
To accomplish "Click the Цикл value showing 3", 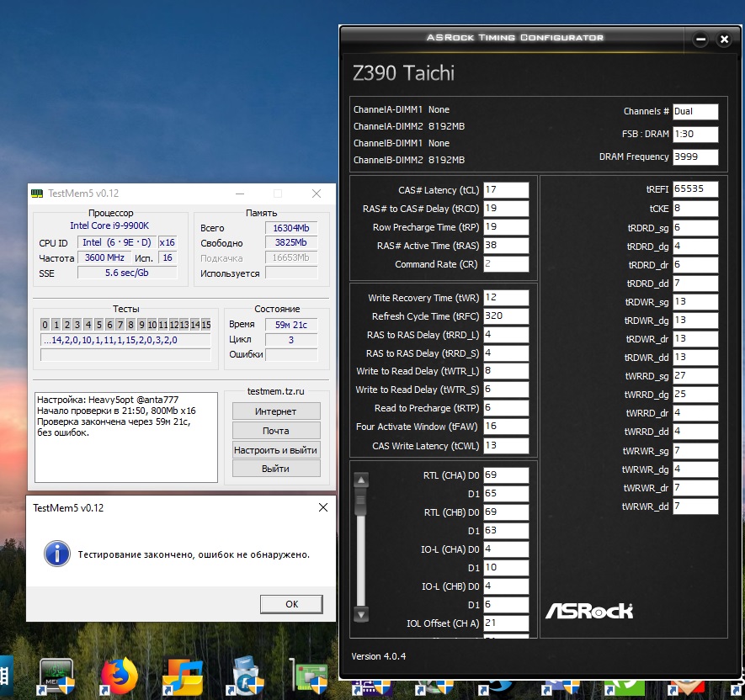I will point(291,340).
